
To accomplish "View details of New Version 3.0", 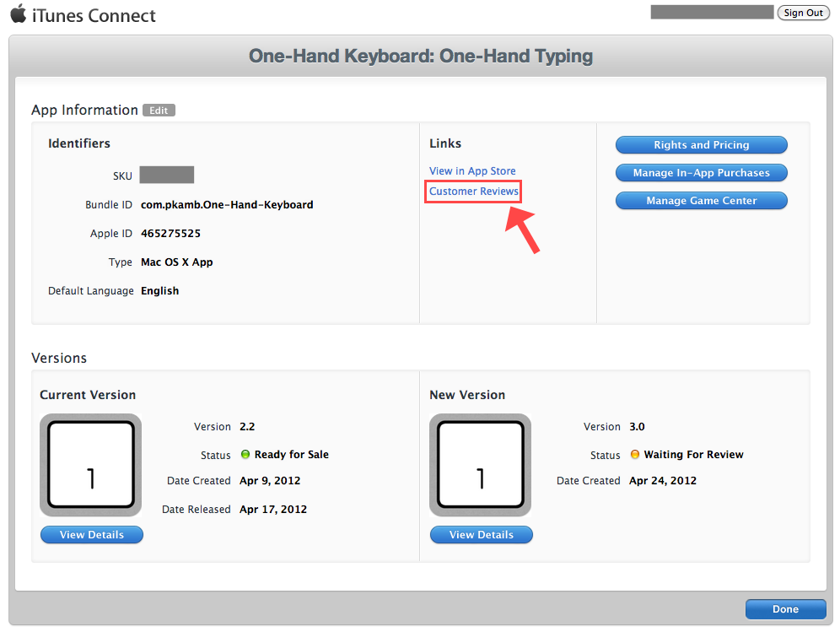I will coord(481,534).
